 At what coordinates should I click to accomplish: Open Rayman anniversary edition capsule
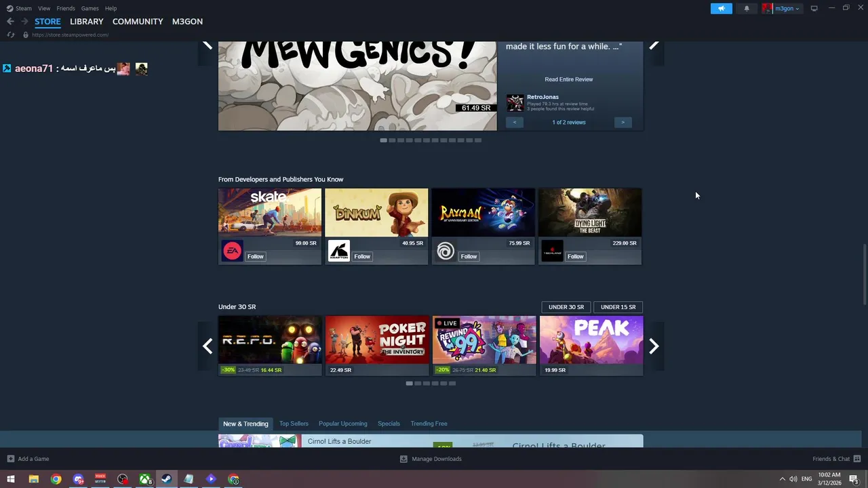483,212
